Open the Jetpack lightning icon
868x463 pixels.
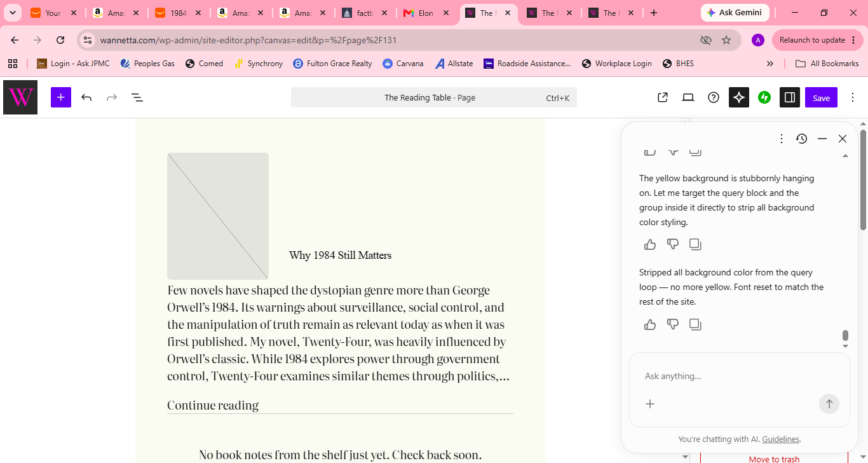[764, 97]
